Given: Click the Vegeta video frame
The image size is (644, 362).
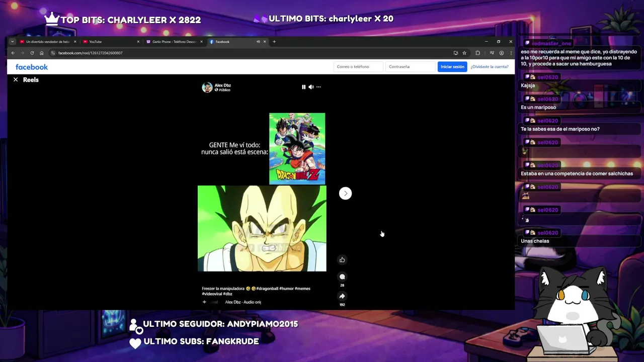Looking at the screenshot, I should (262, 228).
